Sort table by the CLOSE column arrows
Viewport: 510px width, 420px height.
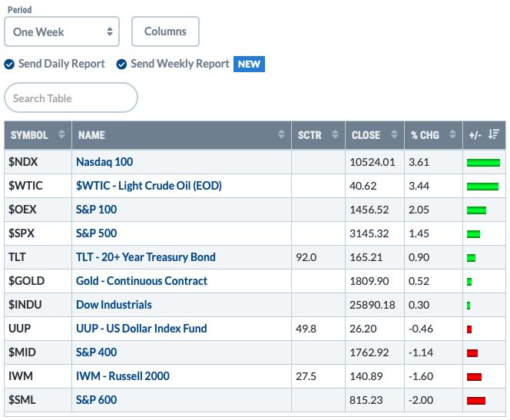(394, 134)
